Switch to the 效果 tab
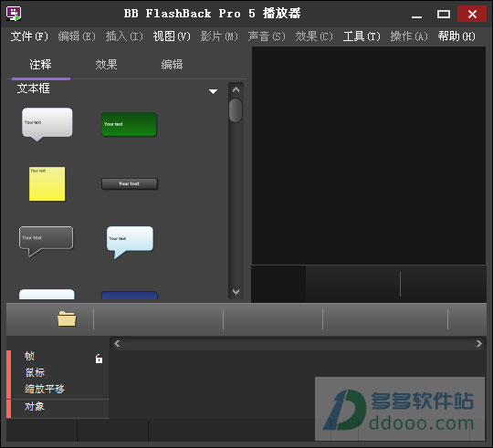Screen dimensions: 493x448 tap(106, 65)
